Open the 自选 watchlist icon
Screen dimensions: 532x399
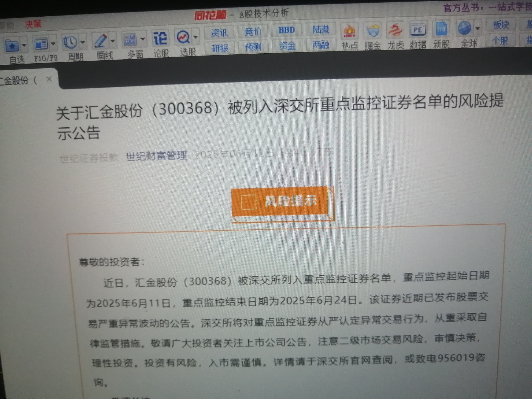coord(12,46)
